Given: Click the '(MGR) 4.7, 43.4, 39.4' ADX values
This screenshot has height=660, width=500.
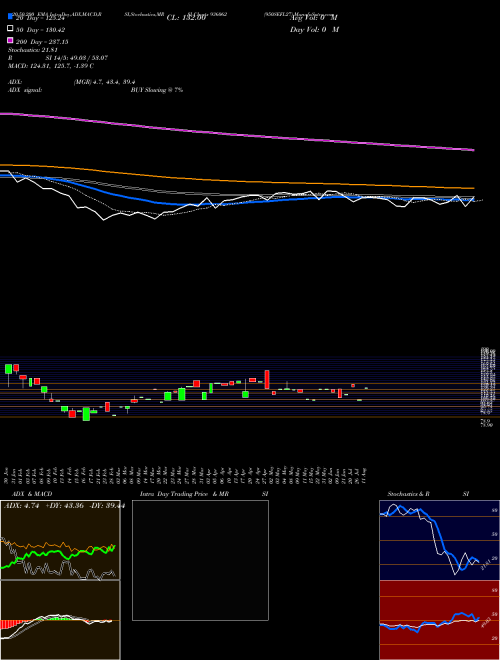Looking at the screenshot, I should click(104, 82).
